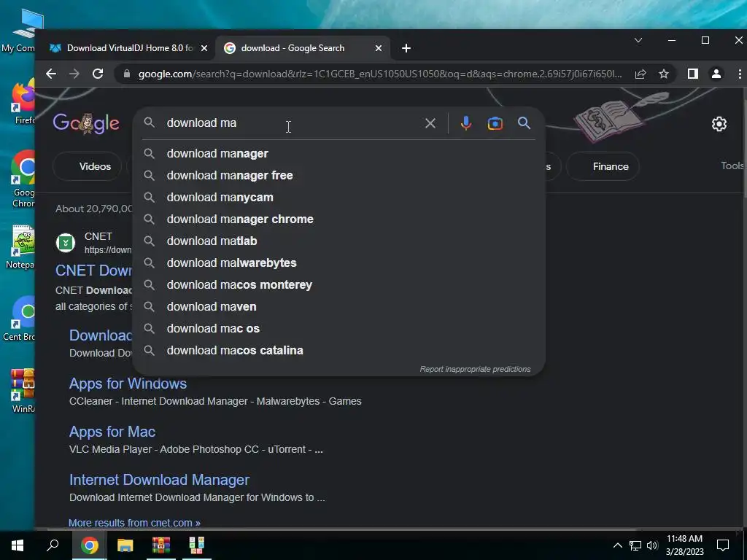Open volume control in system tray

[652, 545]
